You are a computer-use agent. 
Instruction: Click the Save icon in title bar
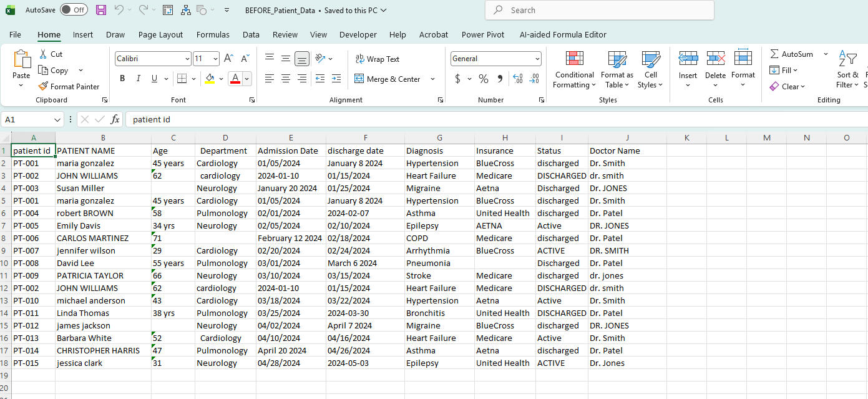click(101, 10)
